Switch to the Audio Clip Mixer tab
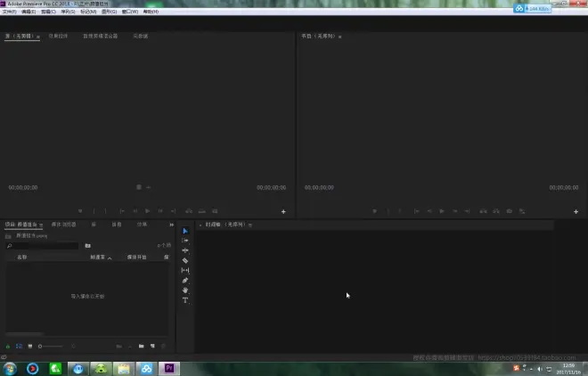Viewport: 588px width, 376px height. [x=100, y=36]
